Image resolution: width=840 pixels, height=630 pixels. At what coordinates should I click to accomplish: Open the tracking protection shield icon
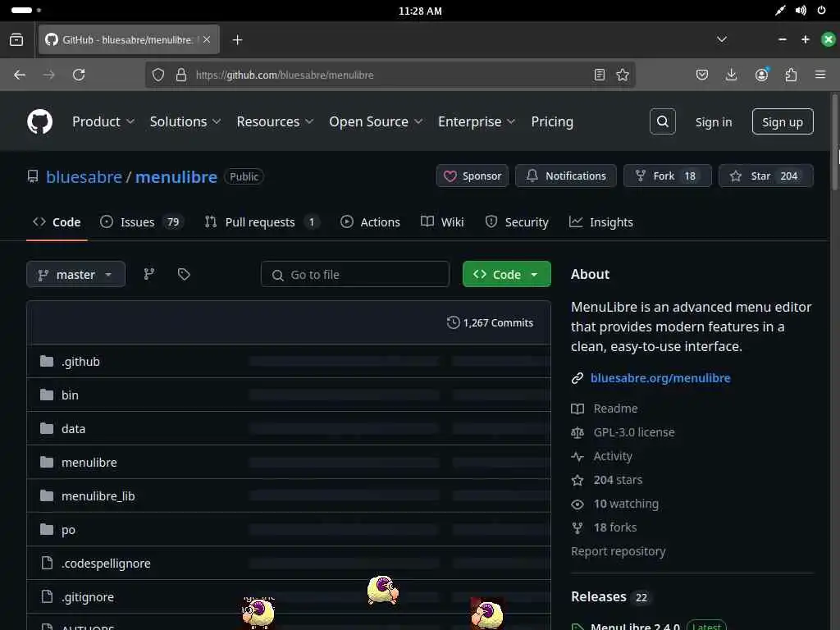tap(158, 75)
